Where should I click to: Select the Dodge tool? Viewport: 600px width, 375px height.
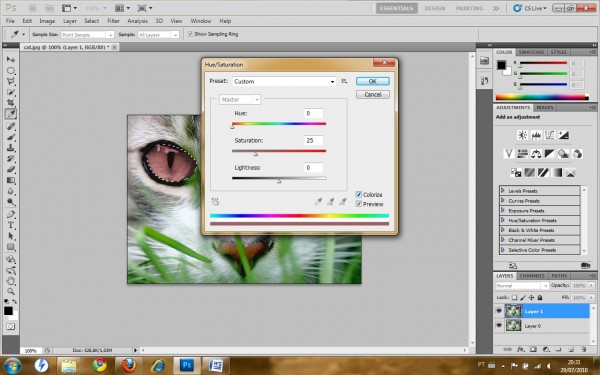pyautogui.click(x=11, y=202)
